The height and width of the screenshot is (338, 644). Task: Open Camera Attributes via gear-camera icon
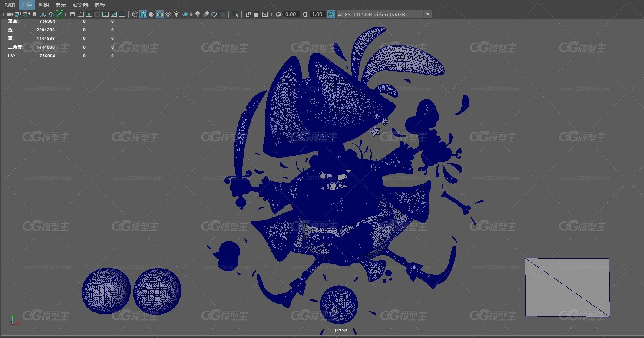[26, 14]
